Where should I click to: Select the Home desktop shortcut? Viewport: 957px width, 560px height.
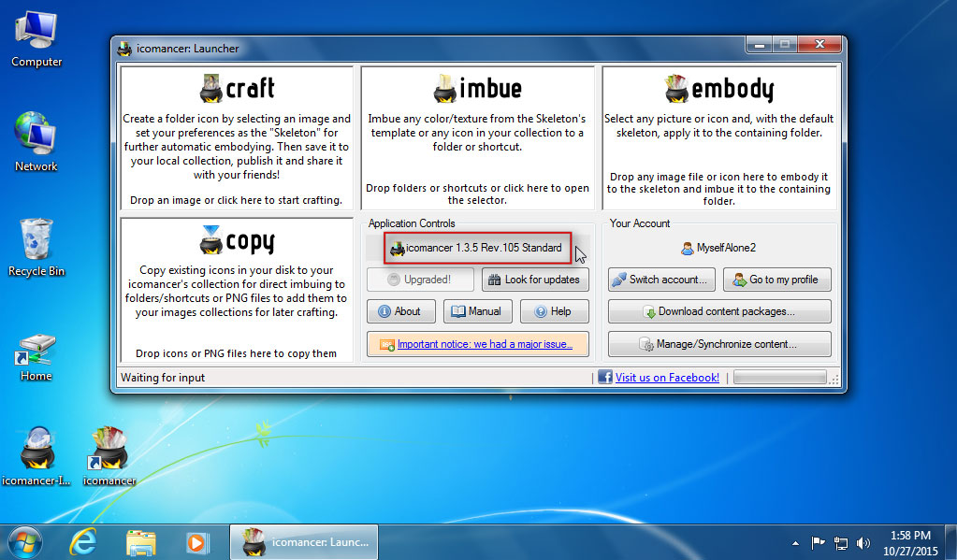tap(36, 358)
